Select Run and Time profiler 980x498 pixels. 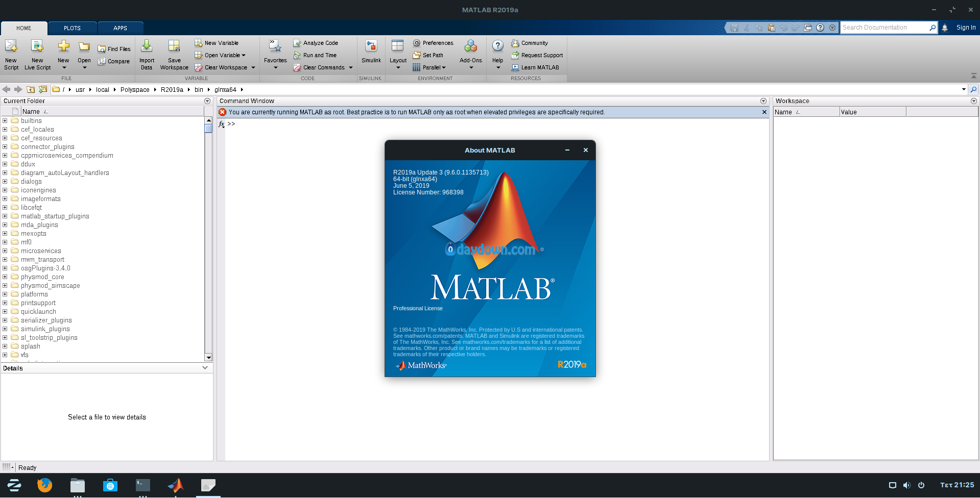coord(315,55)
